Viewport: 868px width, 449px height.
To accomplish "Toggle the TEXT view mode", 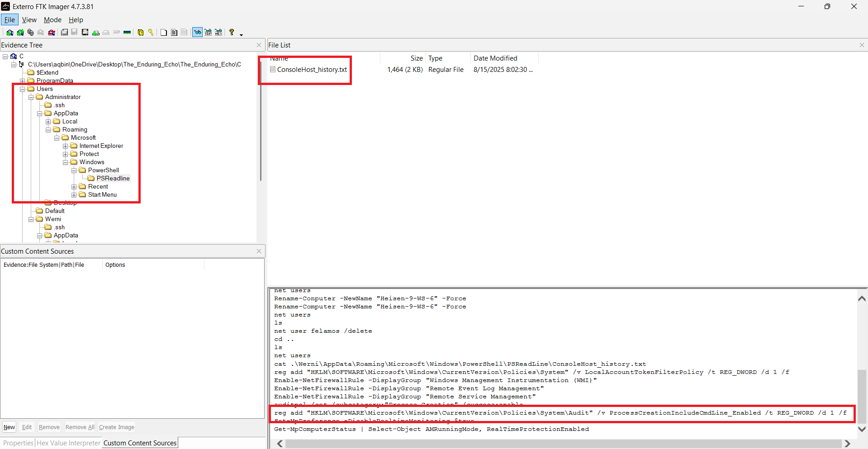I will [x=208, y=33].
